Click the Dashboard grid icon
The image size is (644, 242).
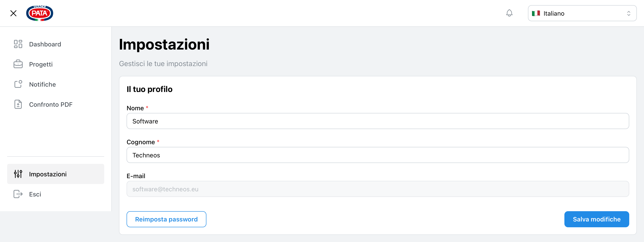(18, 44)
